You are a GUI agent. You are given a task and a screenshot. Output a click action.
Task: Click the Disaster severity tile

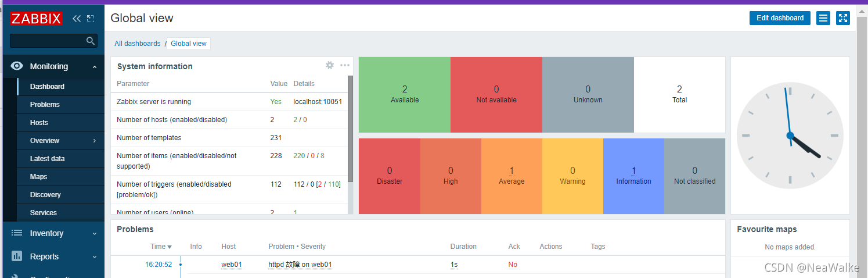tap(390, 176)
